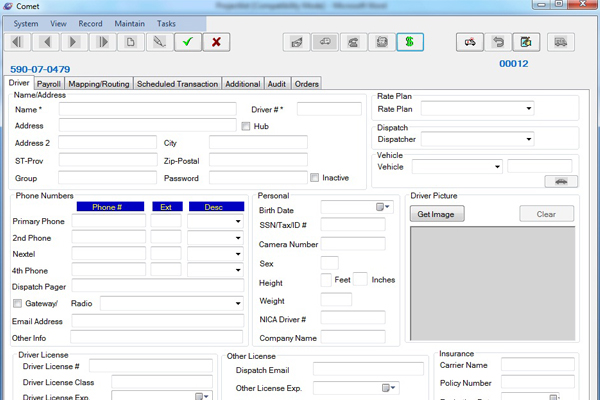Image resolution: width=600 pixels, height=400 pixels.
Task: Click the Company Name field
Action: point(353,337)
